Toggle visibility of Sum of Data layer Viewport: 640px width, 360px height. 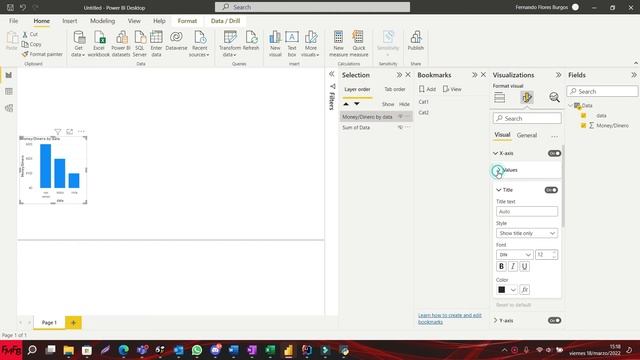click(x=400, y=127)
